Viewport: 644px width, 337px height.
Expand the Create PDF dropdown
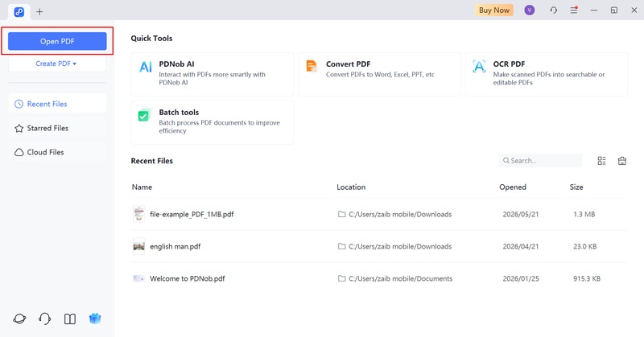(57, 64)
